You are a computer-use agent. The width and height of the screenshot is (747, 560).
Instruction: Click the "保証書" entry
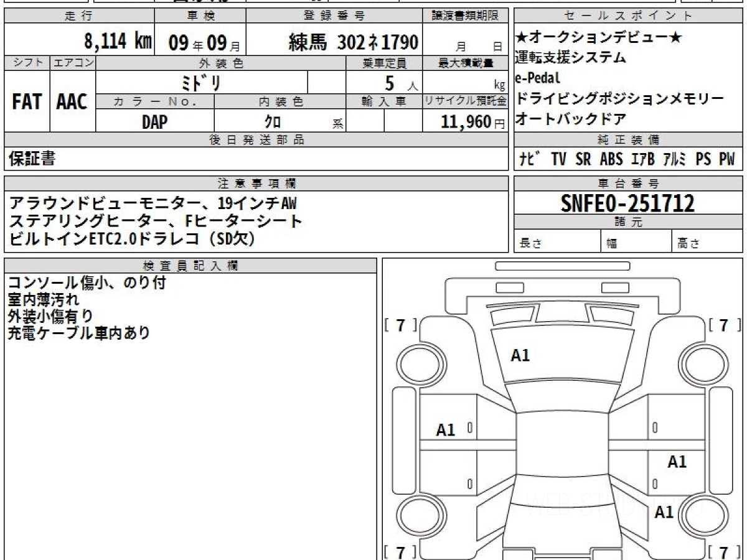[x=32, y=159]
